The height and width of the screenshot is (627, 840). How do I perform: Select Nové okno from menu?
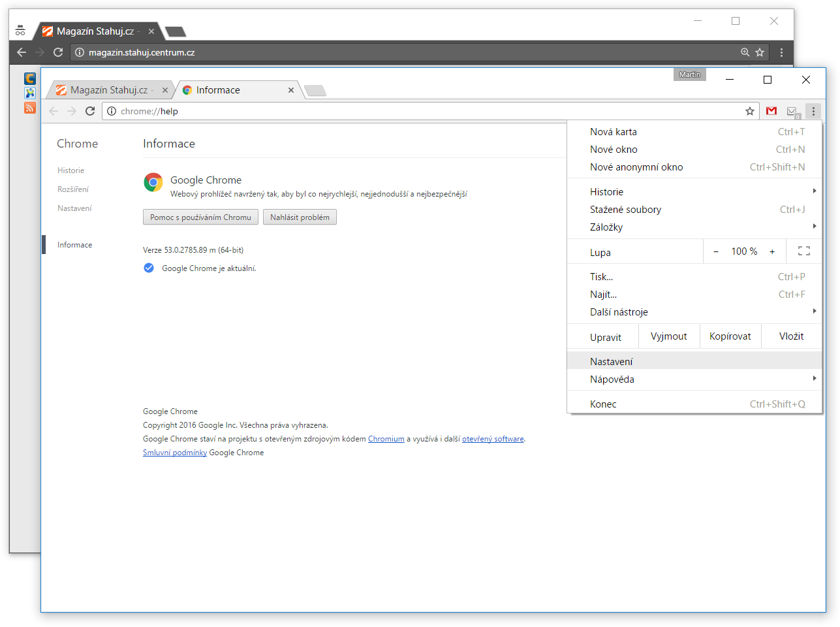click(x=694, y=149)
